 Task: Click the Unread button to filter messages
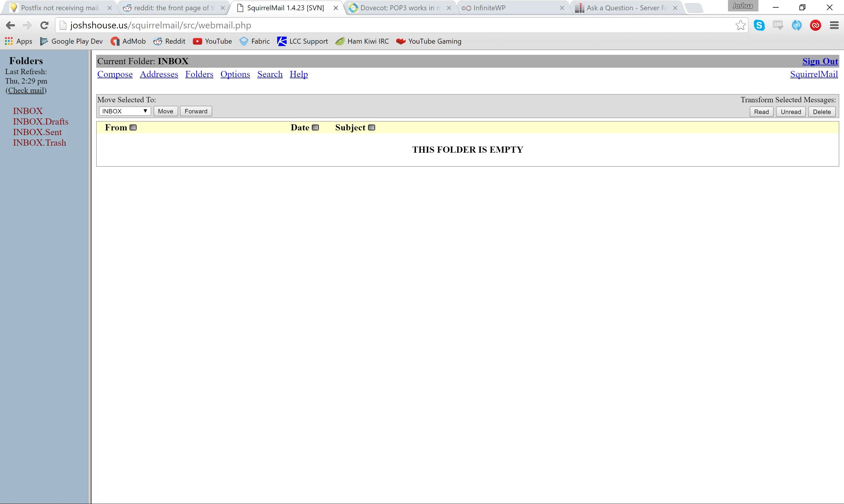point(791,111)
